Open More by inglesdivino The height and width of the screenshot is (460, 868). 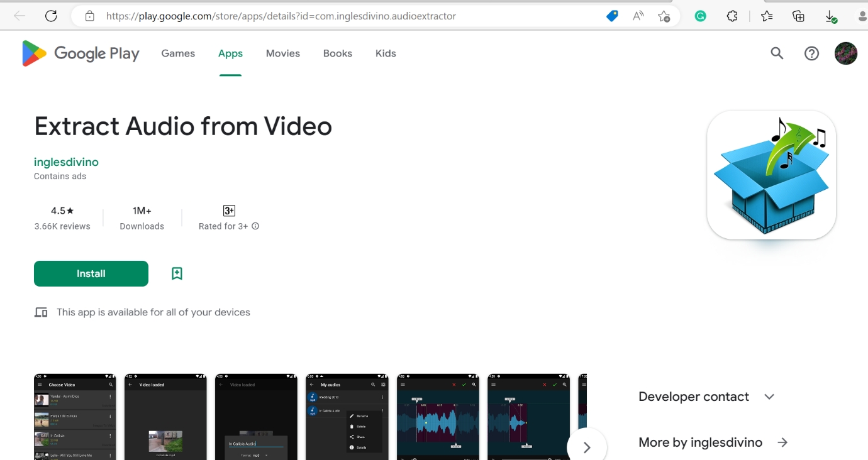(700, 442)
